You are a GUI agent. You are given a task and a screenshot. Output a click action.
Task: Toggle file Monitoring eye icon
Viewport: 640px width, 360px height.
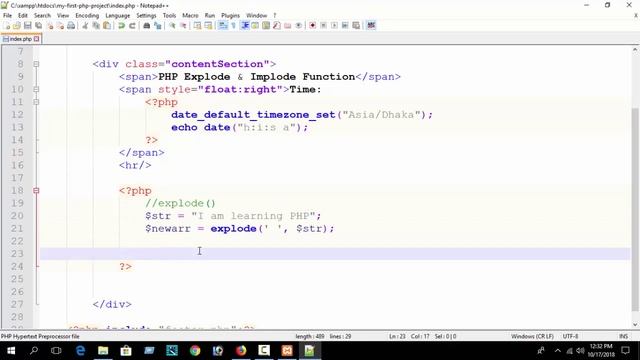pyautogui.click(x=299, y=26)
